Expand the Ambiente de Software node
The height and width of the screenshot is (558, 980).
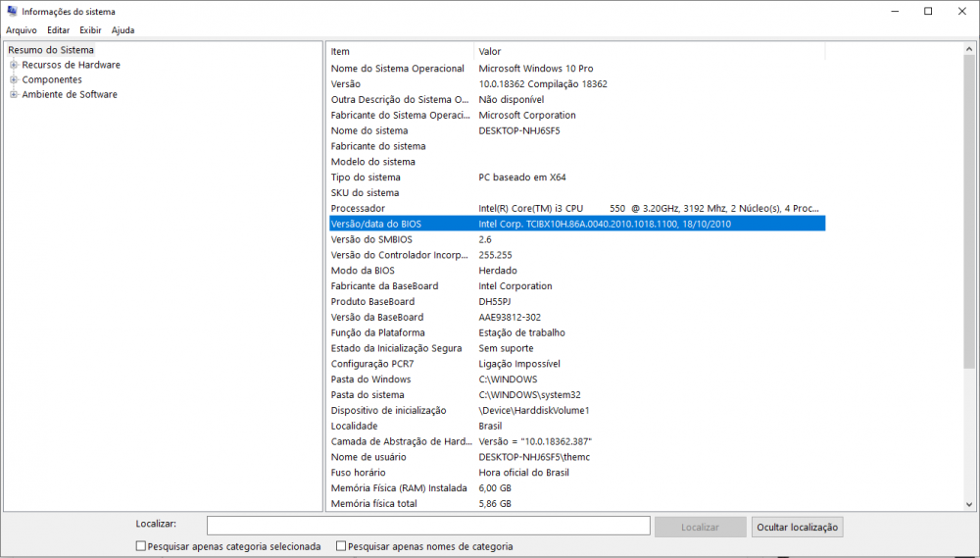(14, 95)
